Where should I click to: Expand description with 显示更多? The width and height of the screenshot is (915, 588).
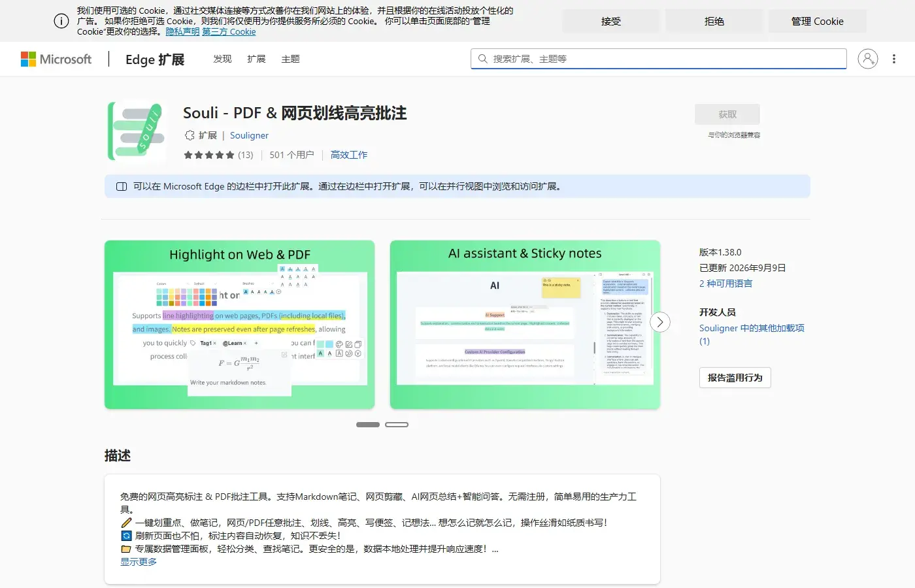coord(139,562)
